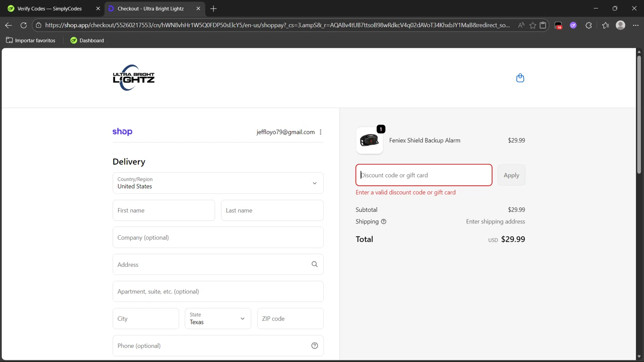View site information lock icon

[x=39, y=25]
